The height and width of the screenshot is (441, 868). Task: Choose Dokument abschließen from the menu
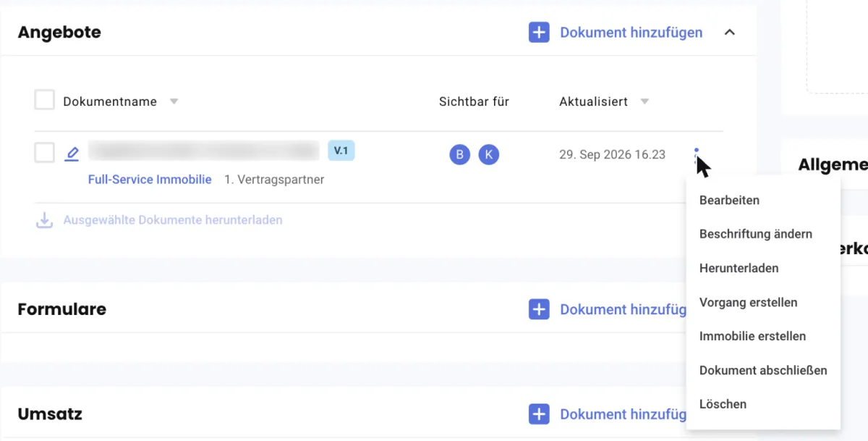click(x=763, y=371)
